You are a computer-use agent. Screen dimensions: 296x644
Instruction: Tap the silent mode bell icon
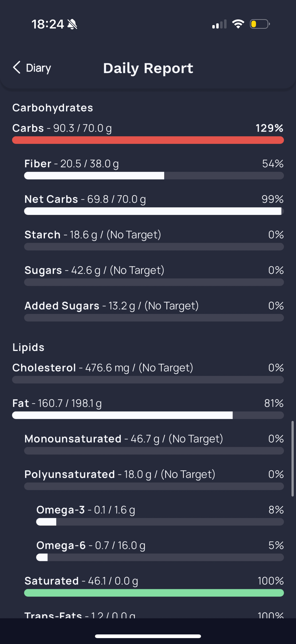click(72, 24)
